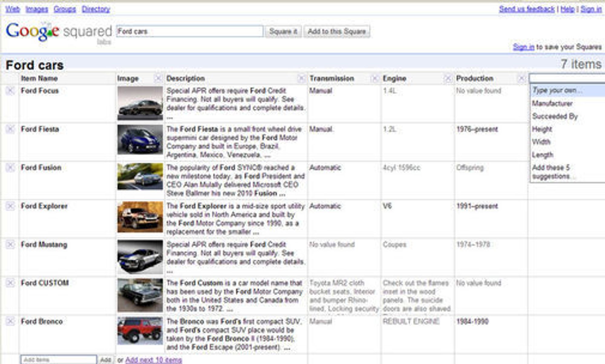
Task: Select Length column suggestion
Action: pos(543,155)
